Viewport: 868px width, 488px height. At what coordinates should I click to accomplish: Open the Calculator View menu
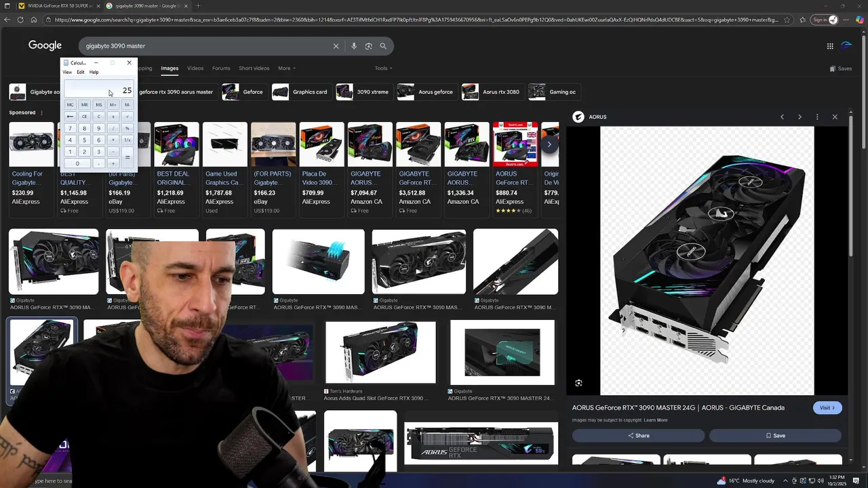(67, 72)
